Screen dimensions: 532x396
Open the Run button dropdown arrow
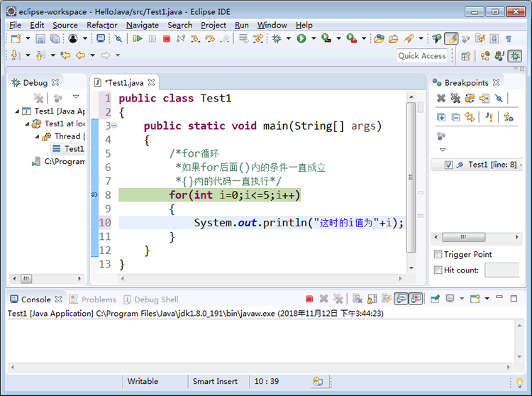point(312,38)
